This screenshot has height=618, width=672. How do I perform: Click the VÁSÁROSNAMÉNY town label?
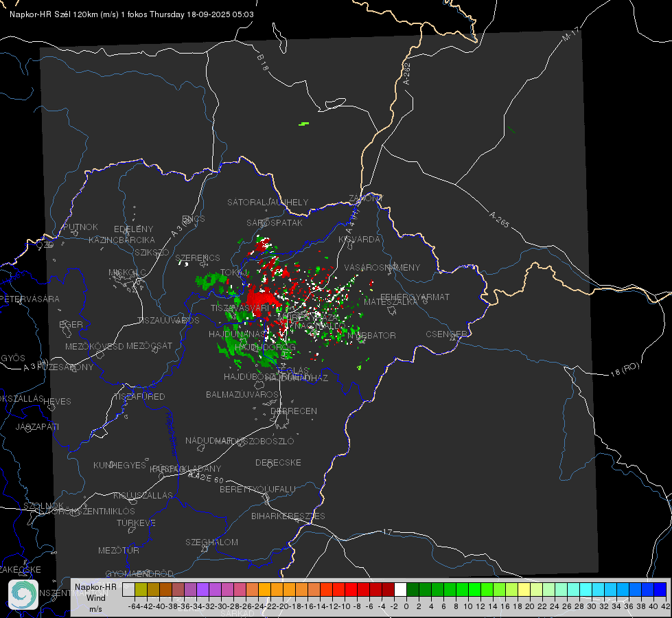tap(382, 267)
